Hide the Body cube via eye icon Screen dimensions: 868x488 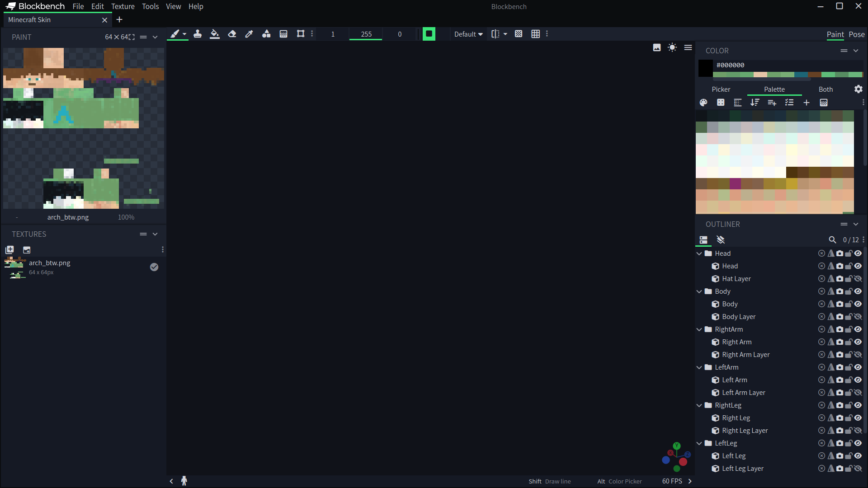coord(858,304)
